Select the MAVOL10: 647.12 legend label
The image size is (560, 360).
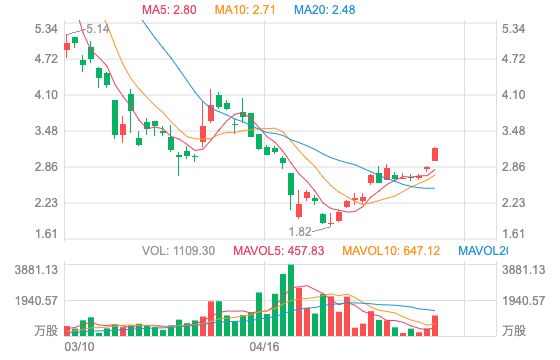391,251
